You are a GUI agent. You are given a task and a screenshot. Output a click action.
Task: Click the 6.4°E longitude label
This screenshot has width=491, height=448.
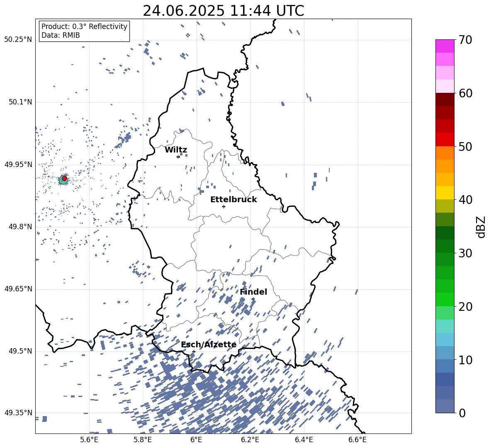[304, 440]
